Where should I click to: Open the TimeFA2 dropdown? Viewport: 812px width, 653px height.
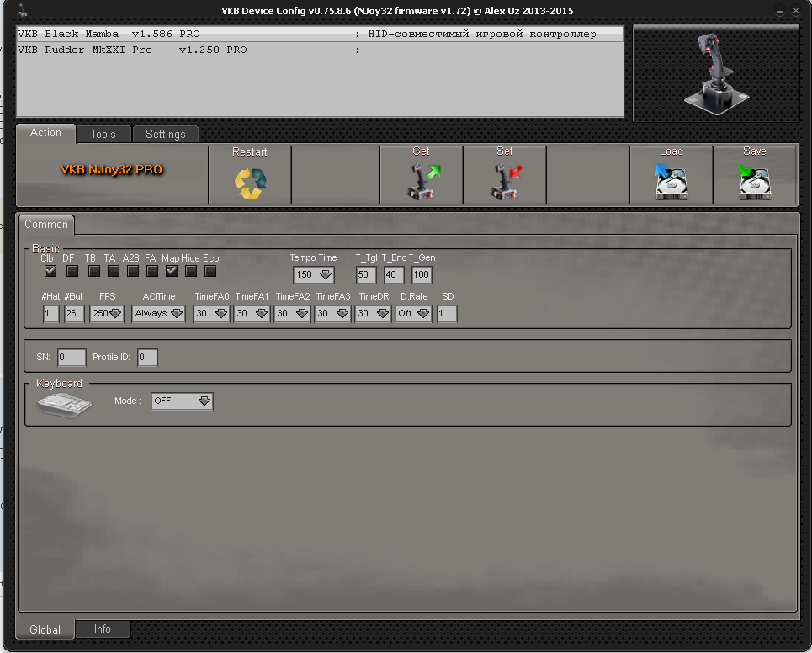(292, 313)
